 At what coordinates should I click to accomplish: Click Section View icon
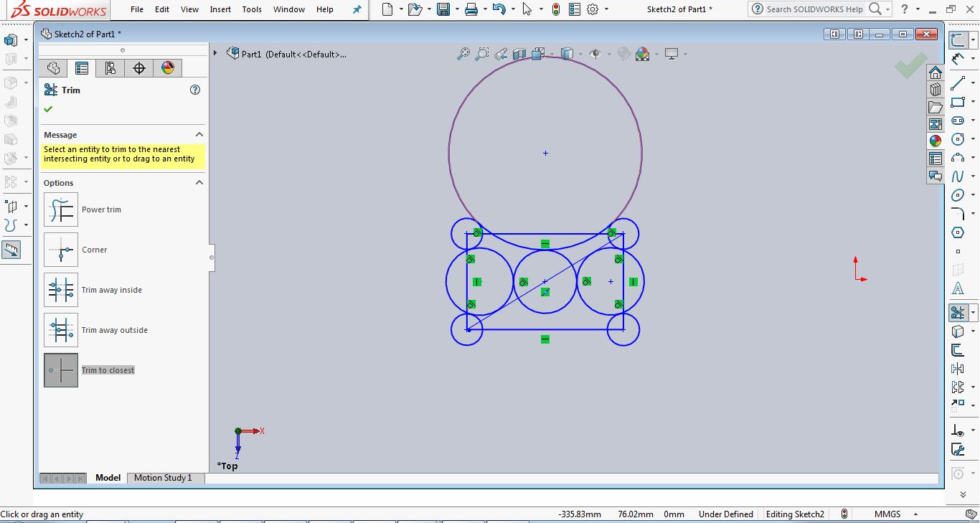pos(519,54)
